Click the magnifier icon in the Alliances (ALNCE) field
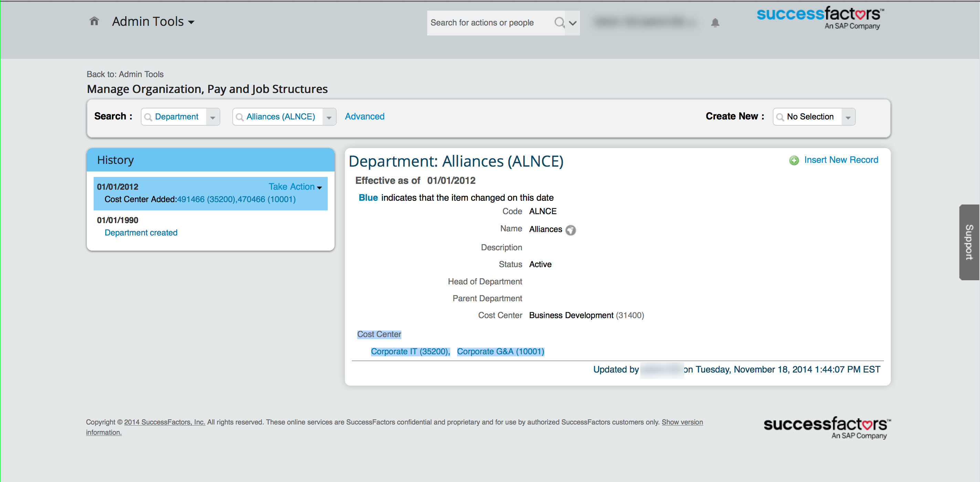The height and width of the screenshot is (482, 980). tap(239, 117)
